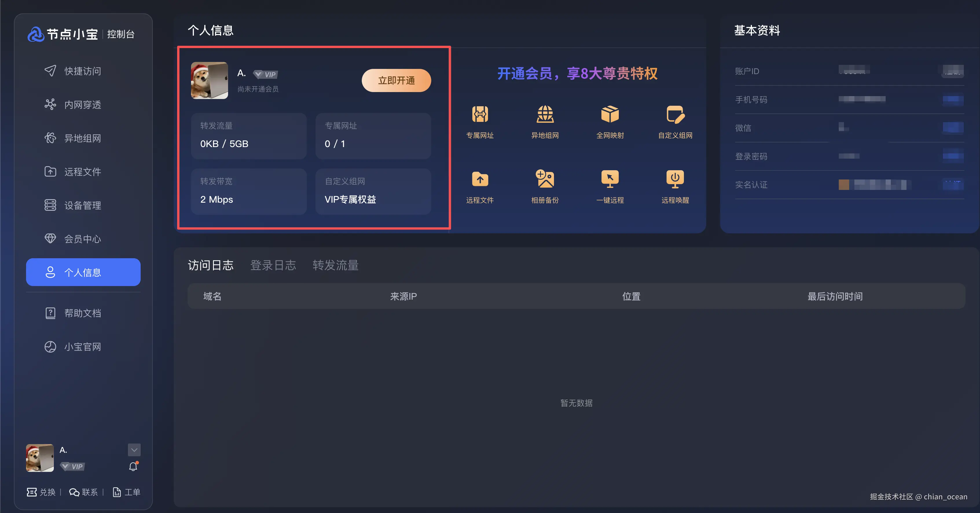Click the 联系 support link

point(83,492)
